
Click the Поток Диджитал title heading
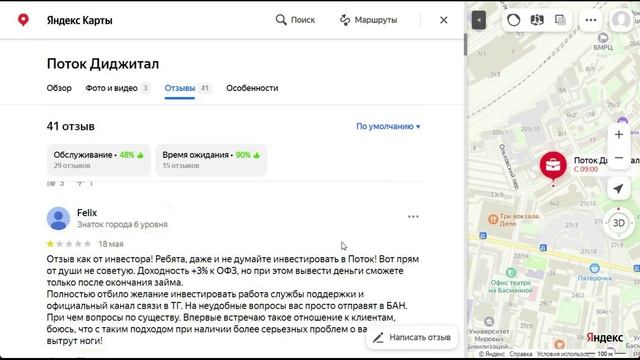103,64
